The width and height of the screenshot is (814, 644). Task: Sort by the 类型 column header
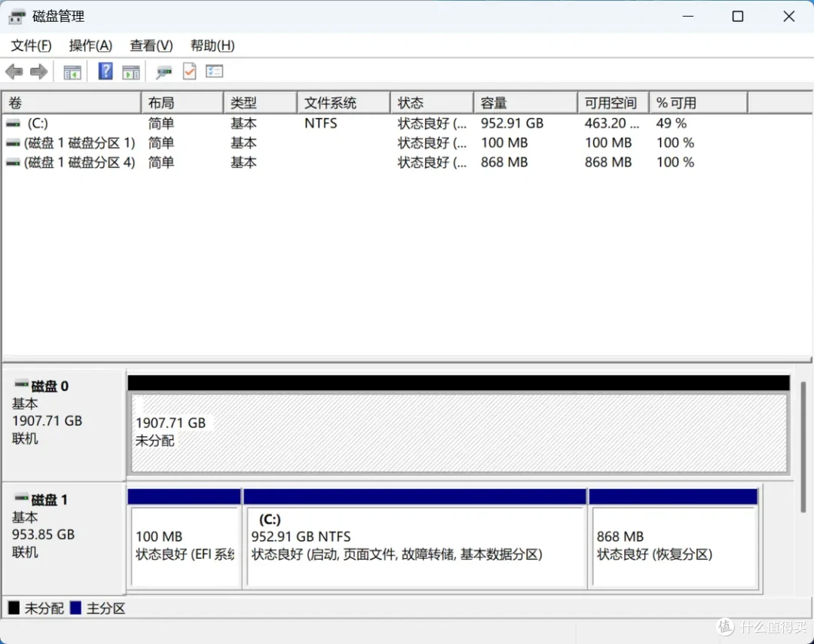coord(261,102)
